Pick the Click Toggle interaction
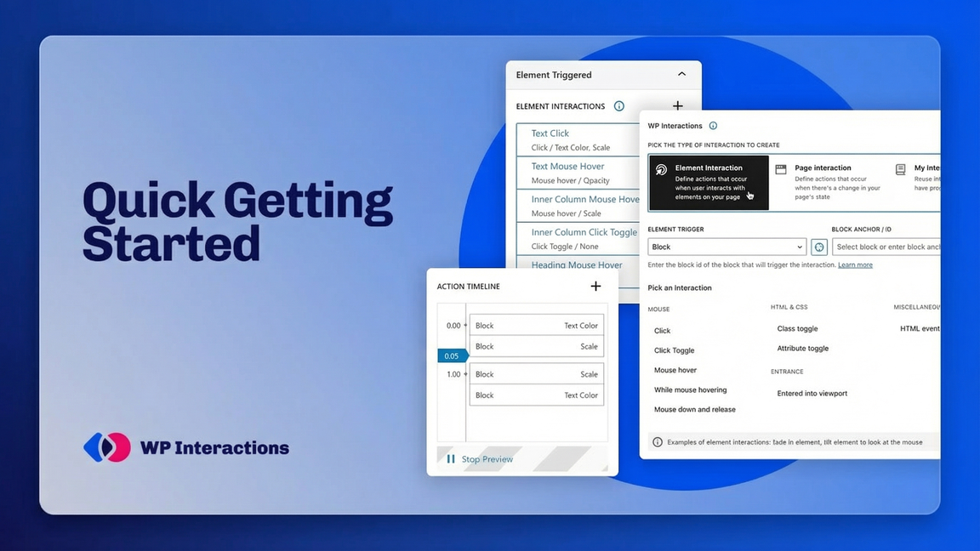Screen dimensions: 980x551 pos(674,350)
